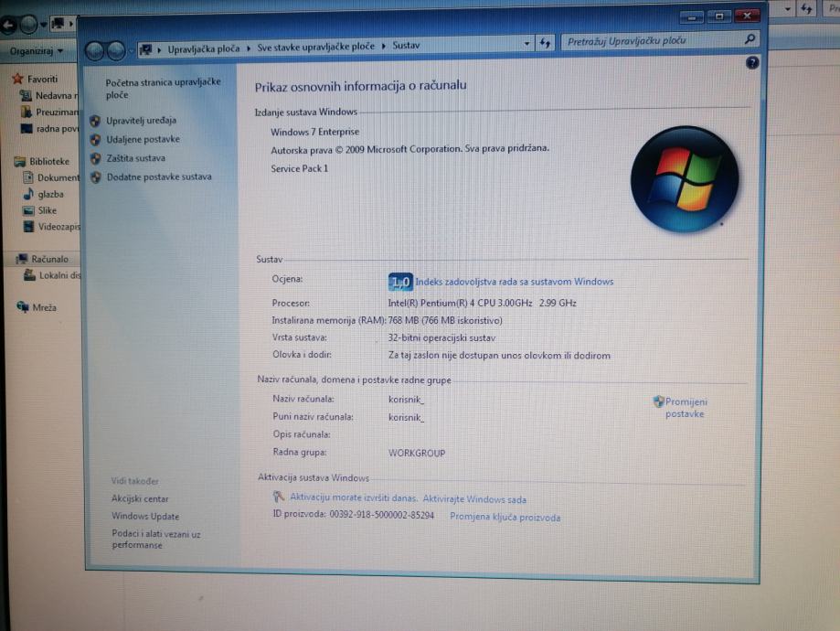840x631 pixels.
Task: Click Upravljačka ploča breadcrumb
Action: (204, 48)
